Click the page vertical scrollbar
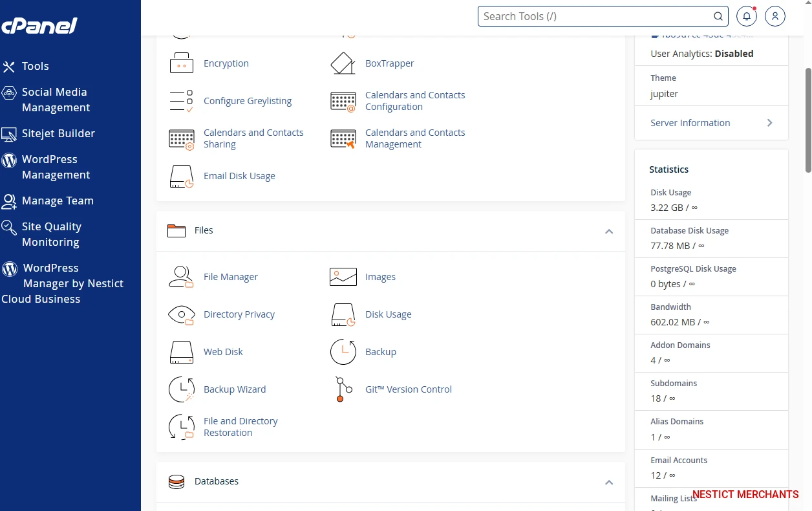 point(808,120)
